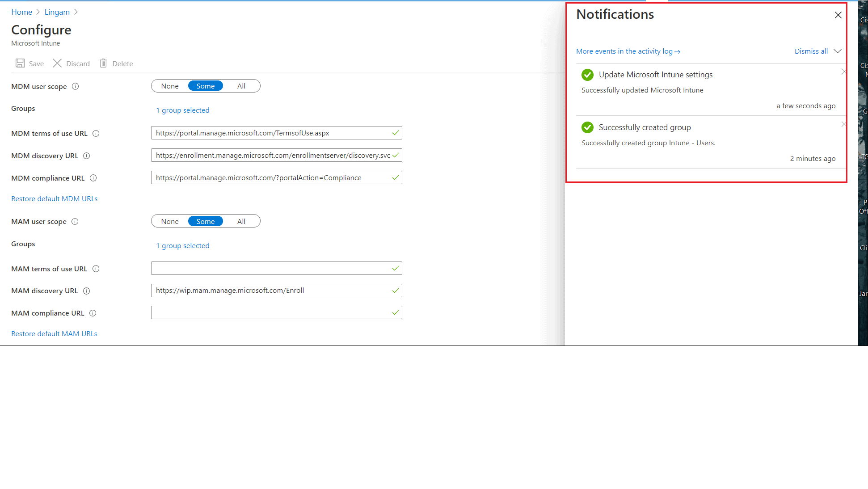
Task: Expand the Dismiss all chevron dropdown
Action: click(838, 51)
